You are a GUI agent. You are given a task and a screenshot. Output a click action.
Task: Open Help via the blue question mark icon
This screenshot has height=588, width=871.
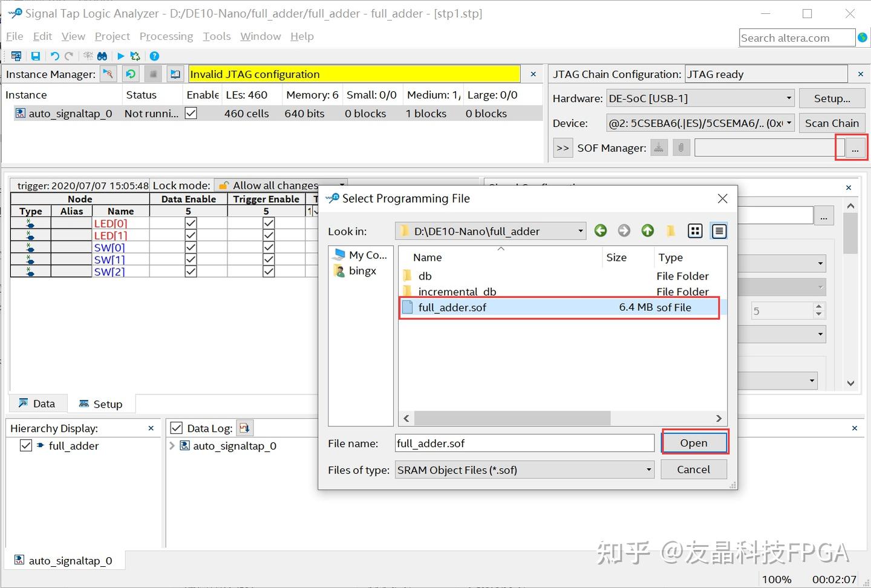pyautogui.click(x=155, y=56)
